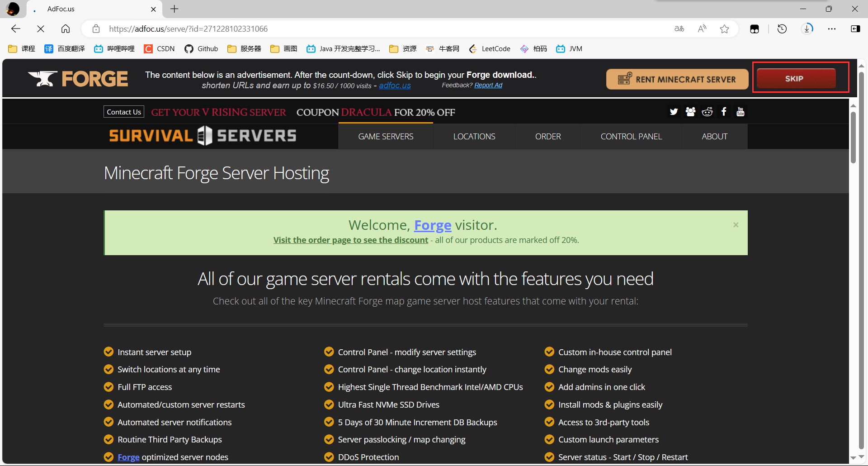Open the Locations menu item
868x466 pixels.
click(474, 137)
